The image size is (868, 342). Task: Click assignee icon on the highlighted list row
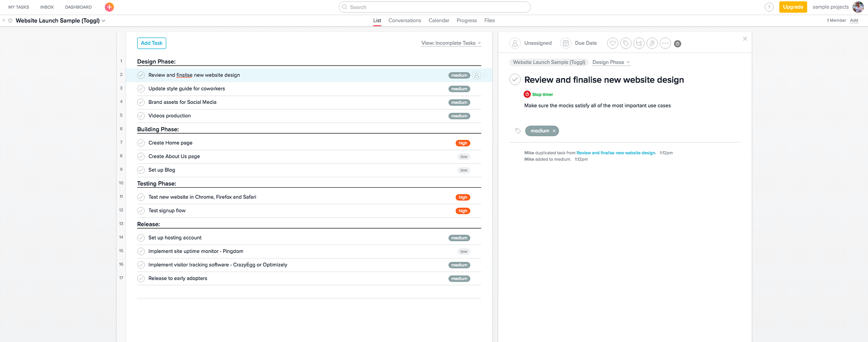point(477,75)
